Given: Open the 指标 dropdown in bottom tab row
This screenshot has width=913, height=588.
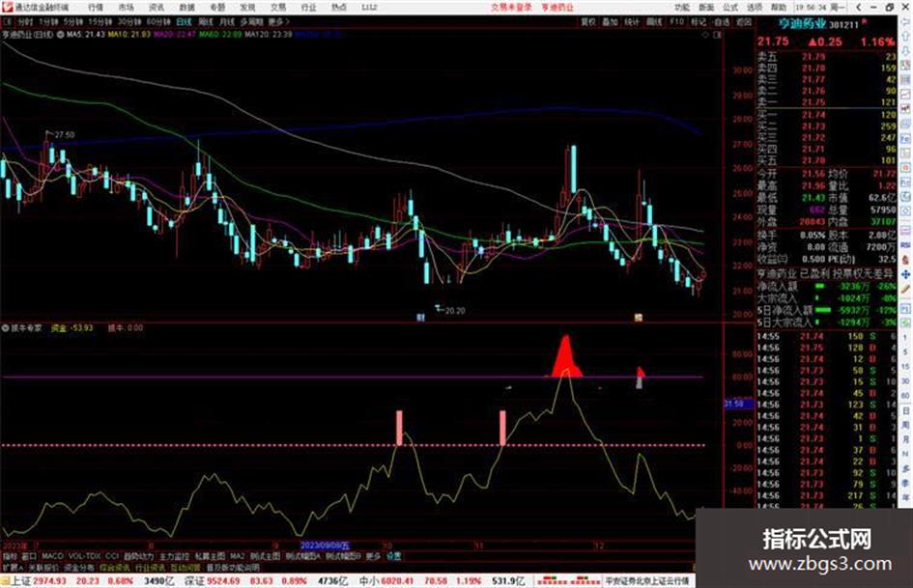Looking at the screenshot, I should coord(10,556).
